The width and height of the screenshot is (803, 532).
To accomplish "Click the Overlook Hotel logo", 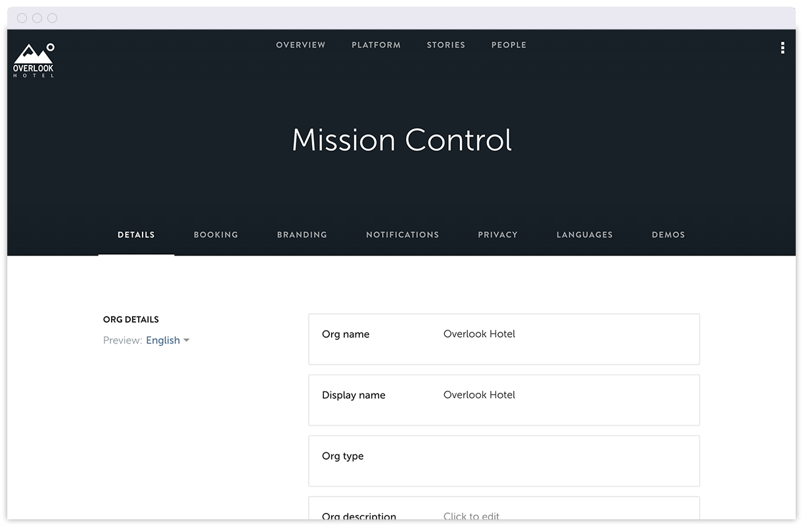I will 34,60.
